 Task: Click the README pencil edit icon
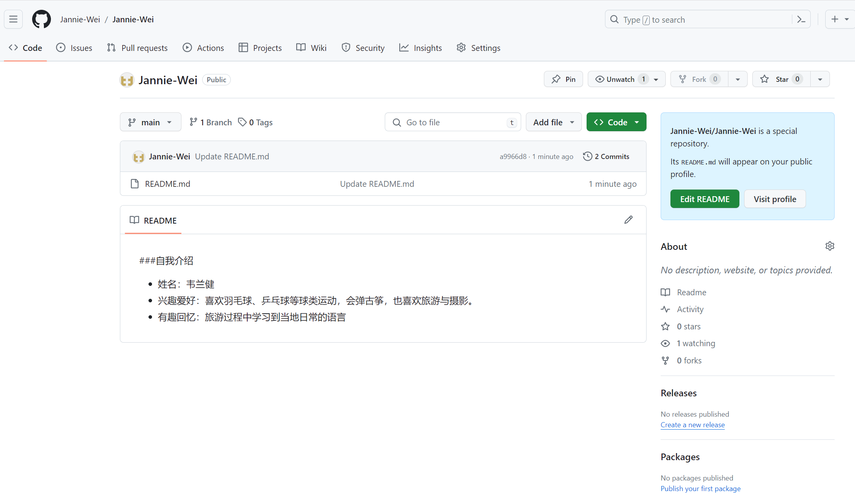coord(628,220)
